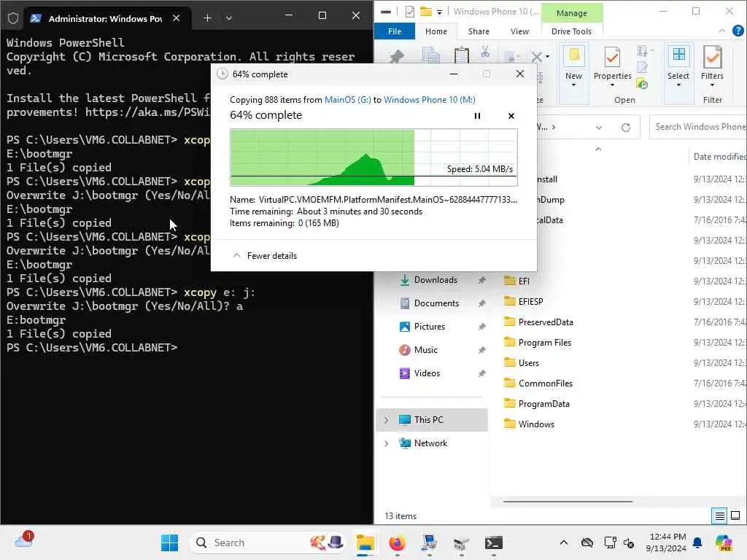Click the horizontal scrollbar in the Explorer file list
The width and height of the screenshot is (747, 560).
(x=568, y=502)
